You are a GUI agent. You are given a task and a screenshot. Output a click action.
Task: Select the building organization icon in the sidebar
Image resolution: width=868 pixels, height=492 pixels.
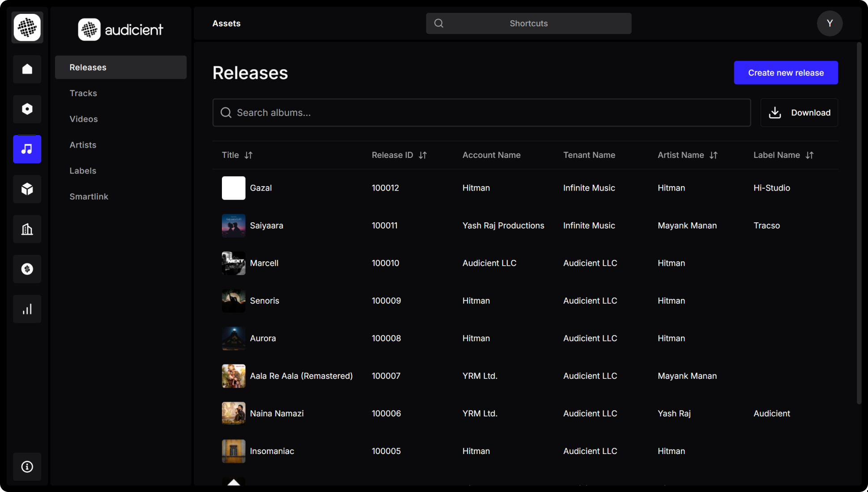pyautogui.click(x=27, y=229)
